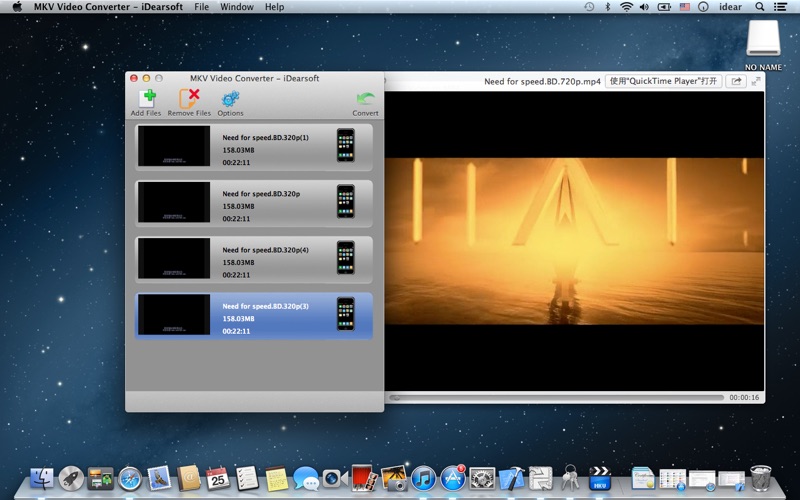Open the Help menu
Viewport: 800px width, 500px height.
(x=274, y=7)
